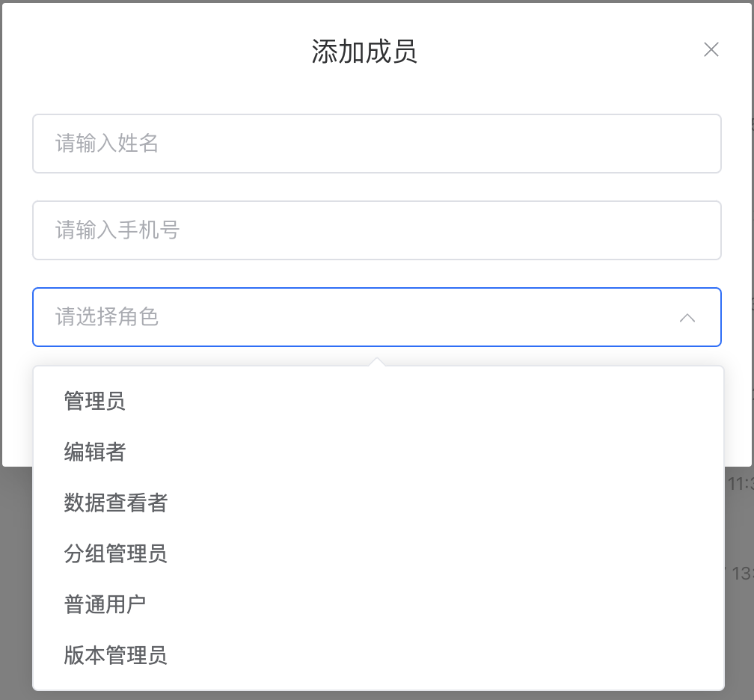Screen dimensions: 754x700
Task: Click the 请选择角色 placeholder text
Action: [107, 317]
